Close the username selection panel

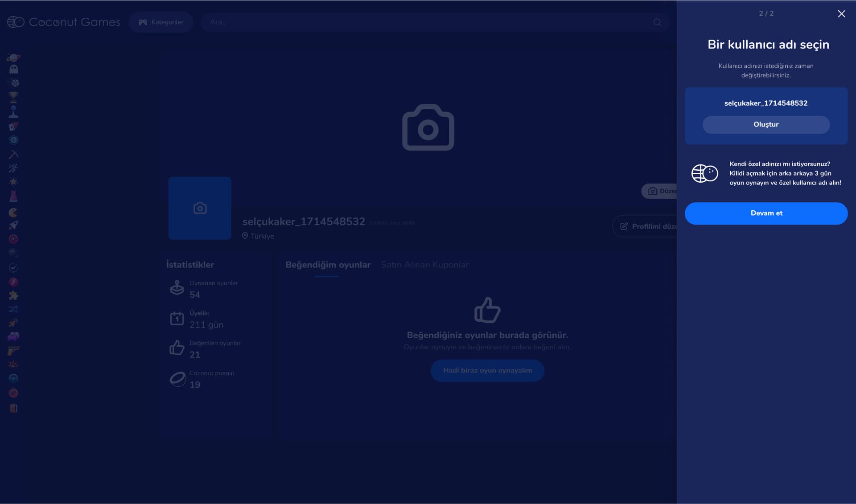[841, 14]
